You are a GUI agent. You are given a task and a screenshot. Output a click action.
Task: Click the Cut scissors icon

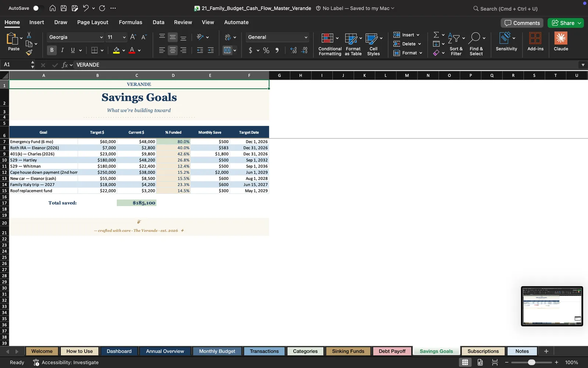click(29, 35)
